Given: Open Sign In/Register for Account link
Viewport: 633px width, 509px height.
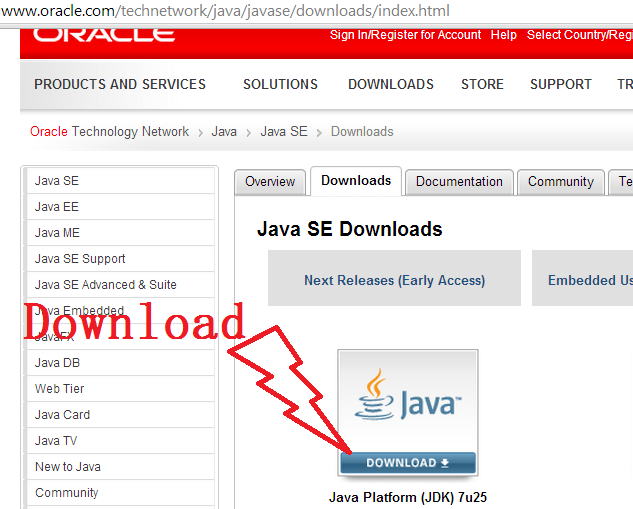Looking at the screenshot, I should 405,35.
